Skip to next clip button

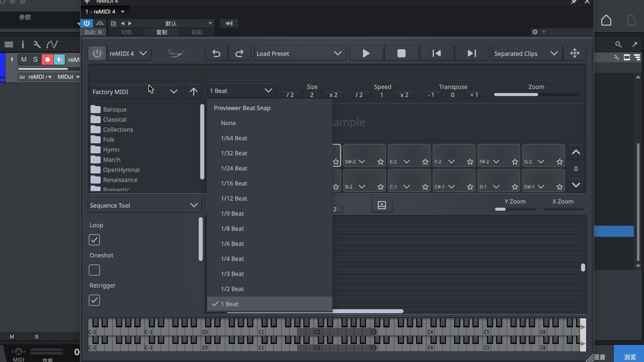point(472,53)
